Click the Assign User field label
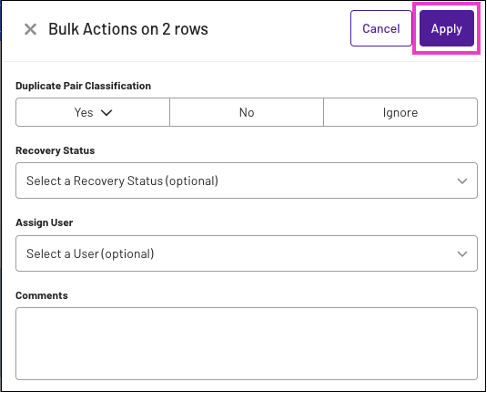Screen dimensions: 487x393 pos(44,222)
